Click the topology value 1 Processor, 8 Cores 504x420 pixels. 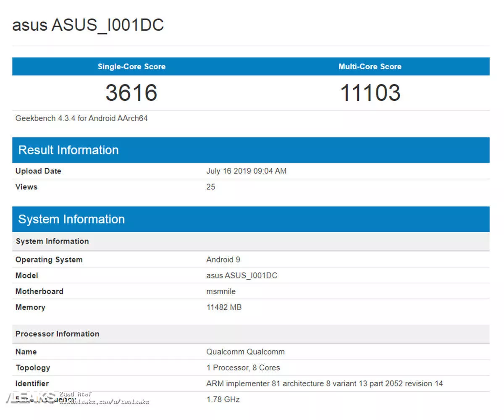coord(243,368)
